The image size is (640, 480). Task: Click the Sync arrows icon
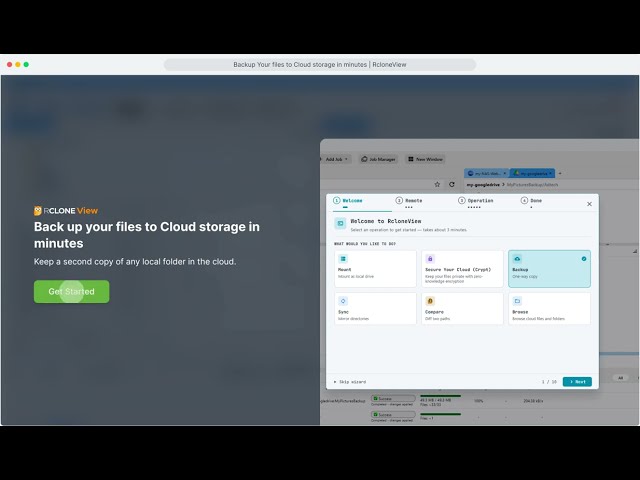pos(343,301)
